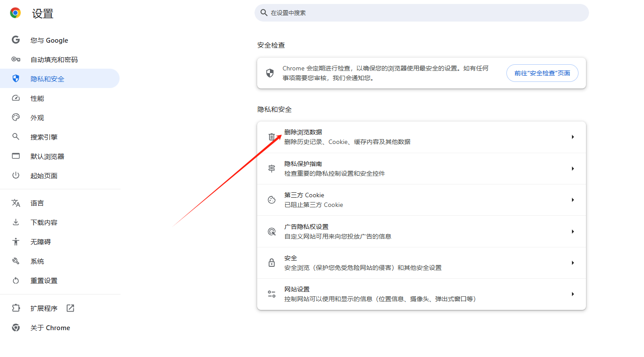The height and width of the screenshot is (357, 644).
Task: Click into the 在设置中搜索 search field
Action: point(422,13)
